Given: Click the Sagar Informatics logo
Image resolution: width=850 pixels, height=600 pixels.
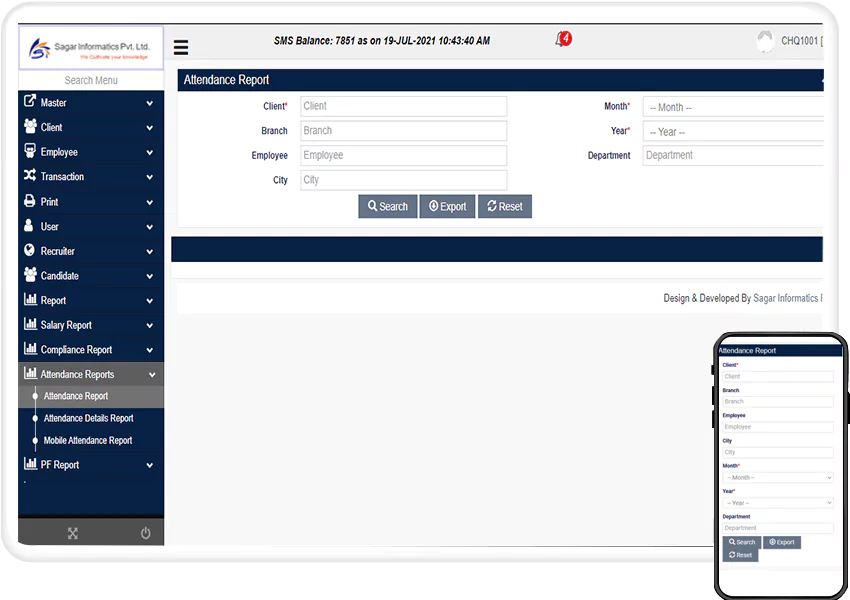Looking at the screenshot, I should tap(91, 48).
